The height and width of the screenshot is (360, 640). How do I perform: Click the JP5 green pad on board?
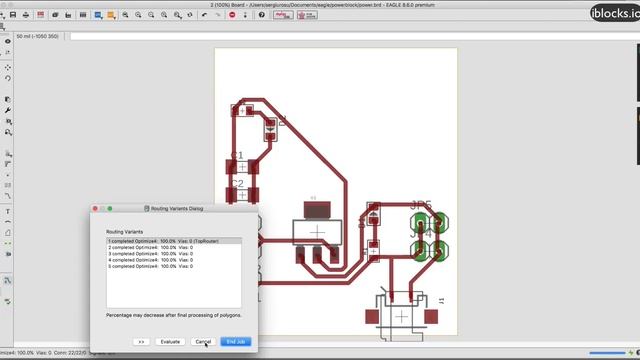420,222
